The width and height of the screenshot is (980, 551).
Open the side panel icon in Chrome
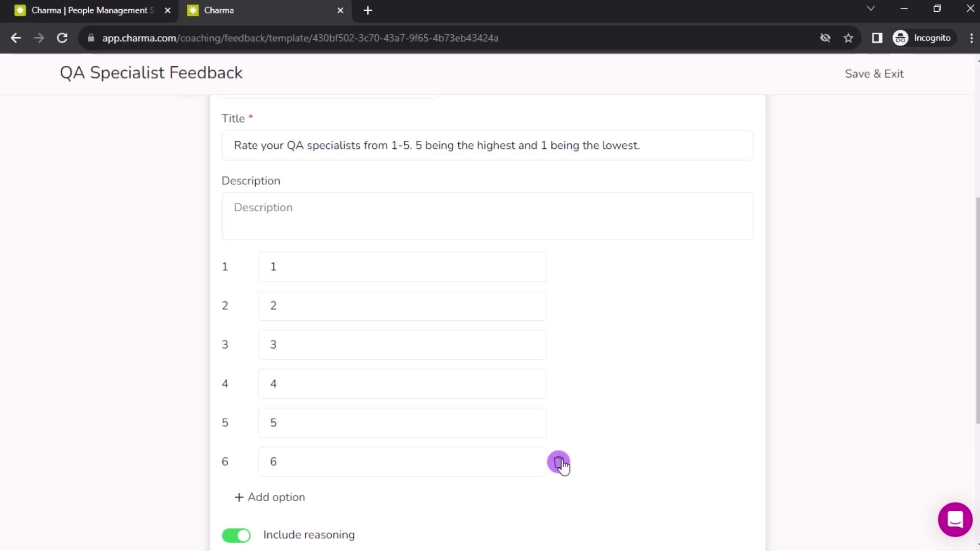pos(877,38)
